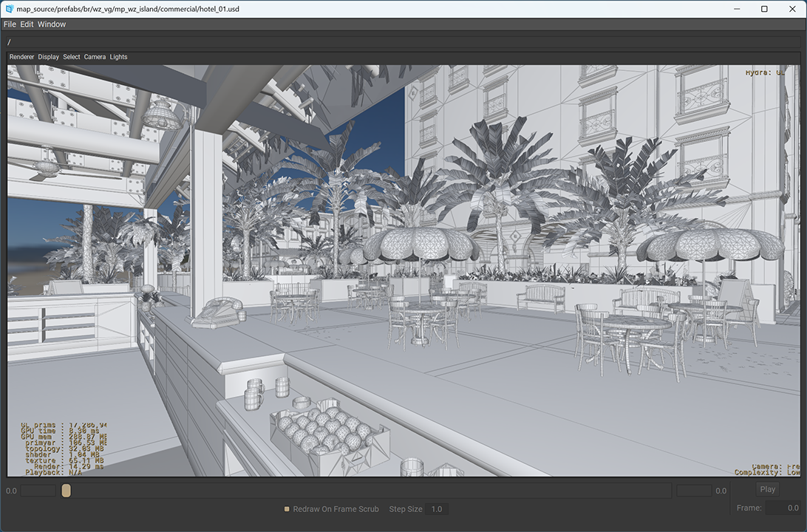
Task: Open the Window menu
Action: (x=52, y=24)
